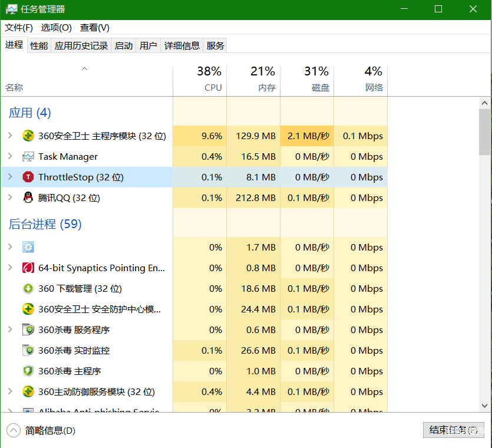The width and height of the screenshot is (492, 448).
Task: Expand the Task Manager process row
Action: (x=10, y=156)
